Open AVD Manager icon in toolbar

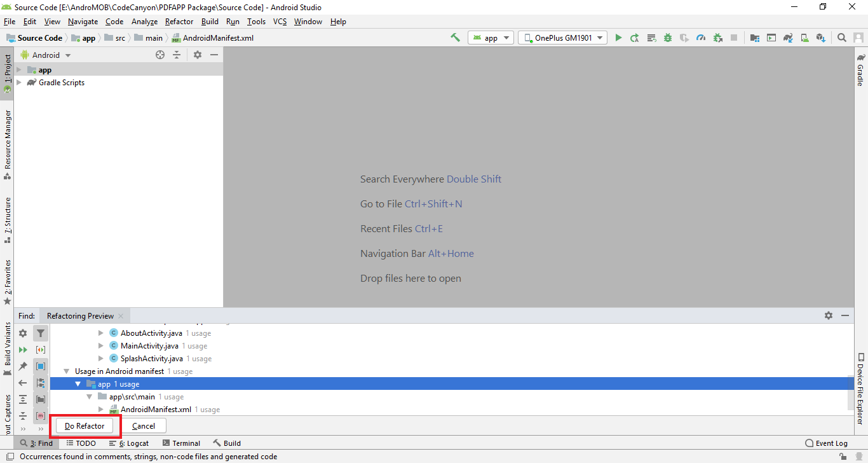coord(804,38)
